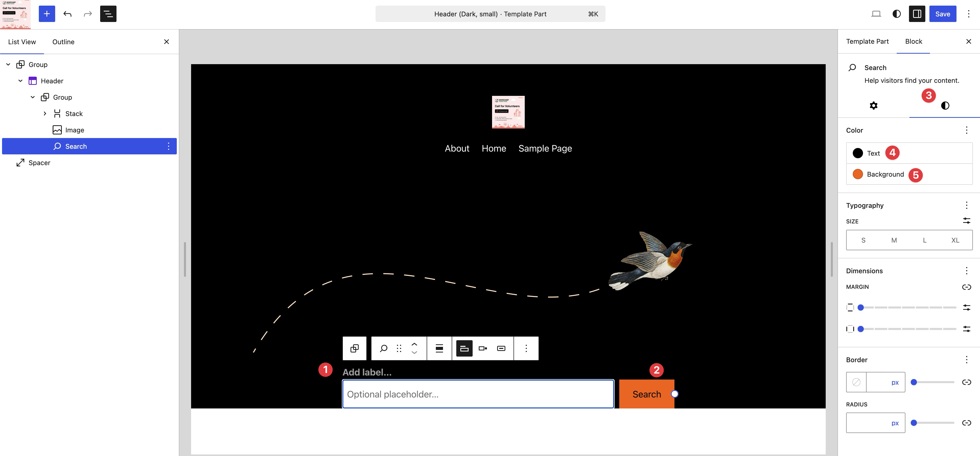
Task: Open the Search block settings gear tab
Action: [873, 105]
